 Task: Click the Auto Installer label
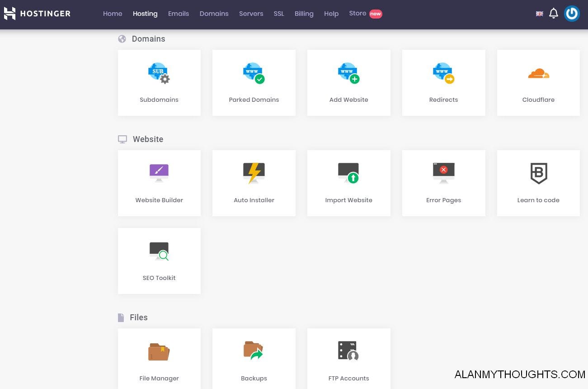(254, 200)
